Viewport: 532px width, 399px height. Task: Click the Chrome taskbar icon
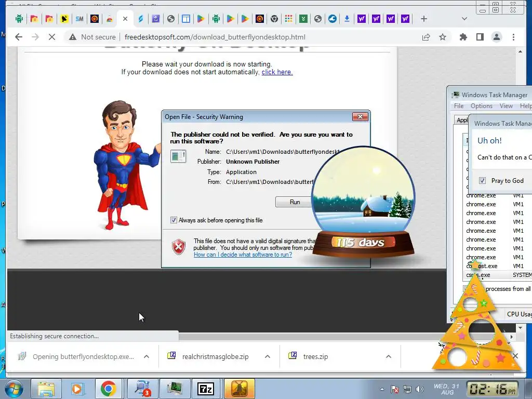tap(108, 389)
